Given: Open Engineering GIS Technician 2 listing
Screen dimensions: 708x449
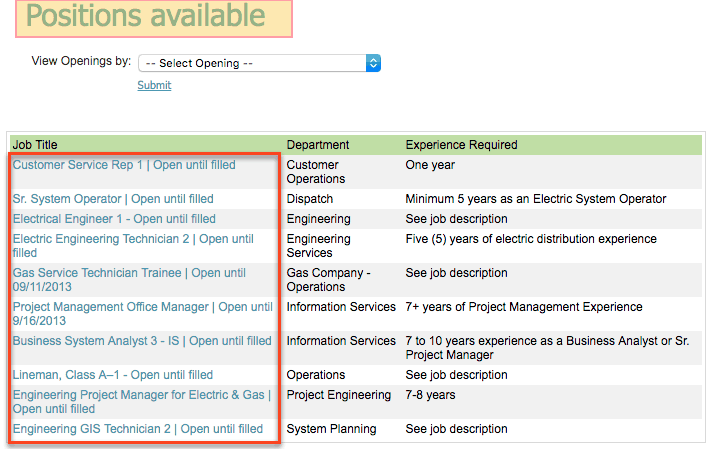Looking at the screenshot, I should (138, 429).
